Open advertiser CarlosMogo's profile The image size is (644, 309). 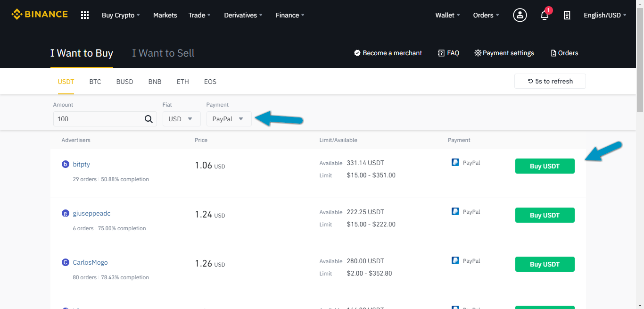(x=90, y=262)
